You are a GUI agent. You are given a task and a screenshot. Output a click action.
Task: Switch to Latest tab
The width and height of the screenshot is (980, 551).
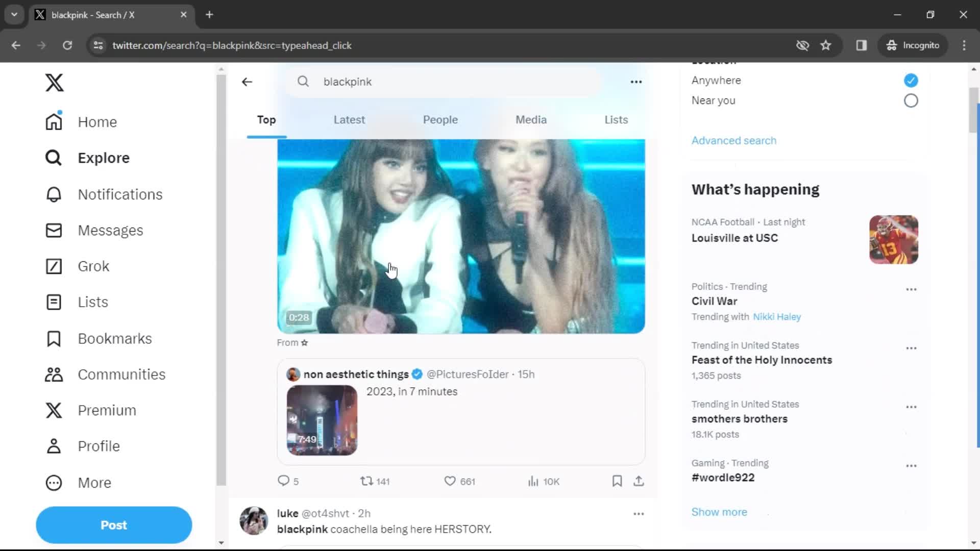point(349,120)
